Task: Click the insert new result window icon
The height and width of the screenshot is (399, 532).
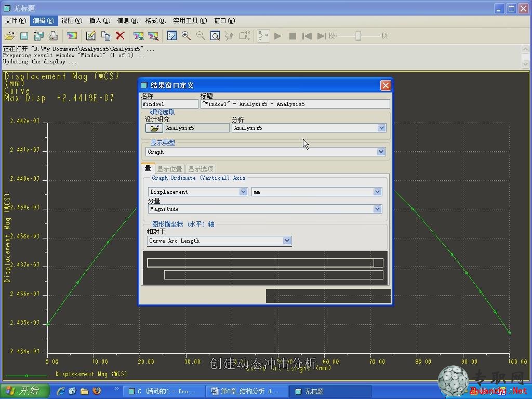Action: [x=72, y=36]
